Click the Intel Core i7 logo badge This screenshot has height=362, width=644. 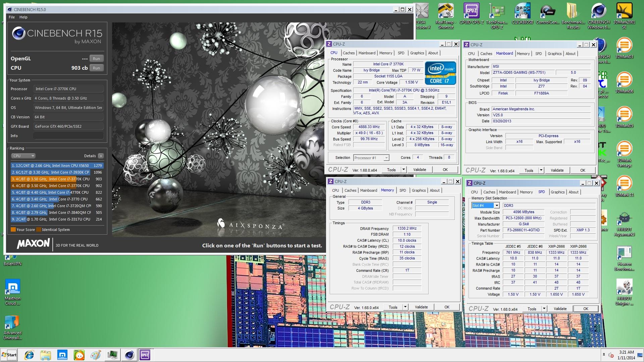point(440,73)
